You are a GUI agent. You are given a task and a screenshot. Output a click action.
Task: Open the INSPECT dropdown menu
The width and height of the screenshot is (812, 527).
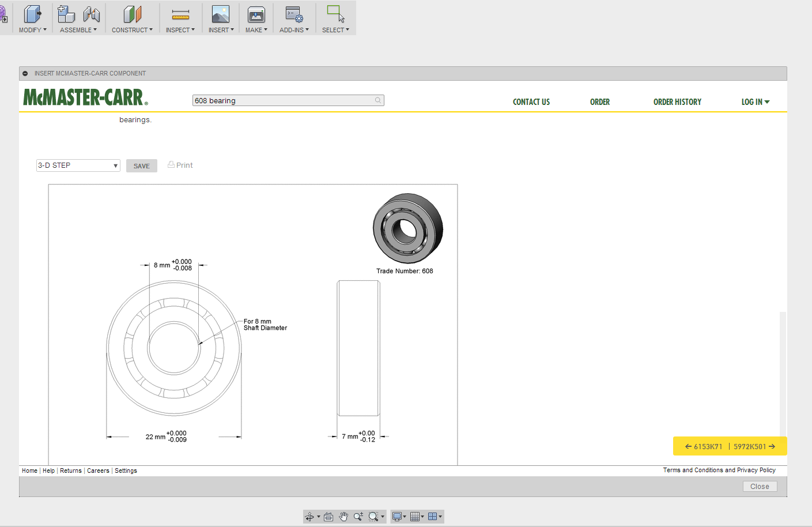[x=180, y=30]
